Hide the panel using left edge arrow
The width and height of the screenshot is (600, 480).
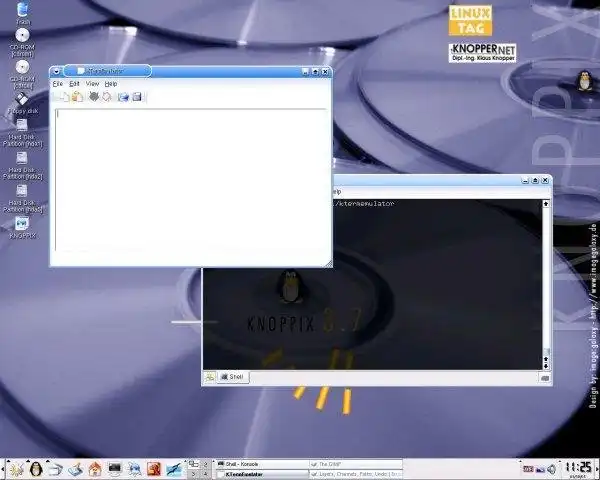click(2, 469)
